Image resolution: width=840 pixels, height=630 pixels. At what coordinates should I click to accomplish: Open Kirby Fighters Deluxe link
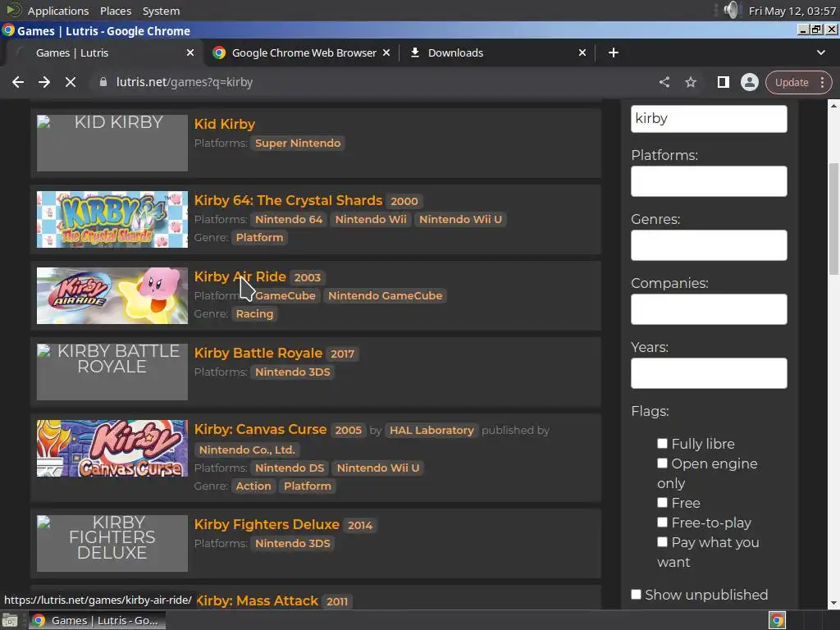click(x=267, y=524)
